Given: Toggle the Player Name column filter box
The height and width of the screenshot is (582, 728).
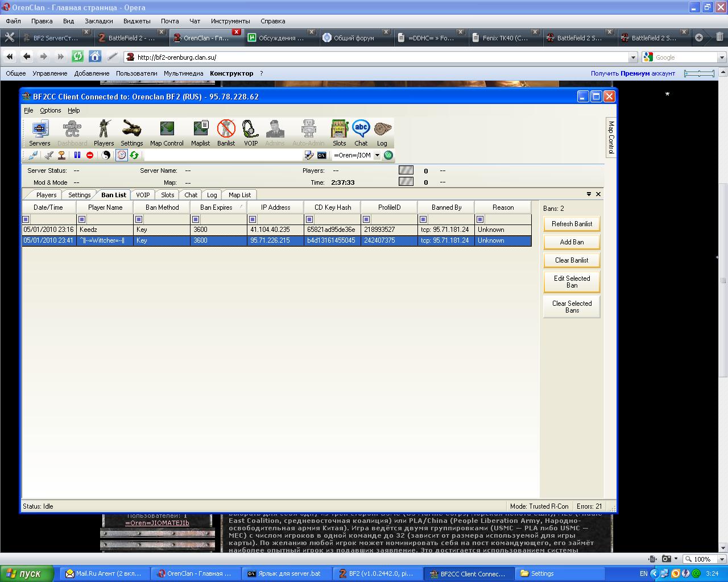Looking at the screenshot, I should coord(82,219).
